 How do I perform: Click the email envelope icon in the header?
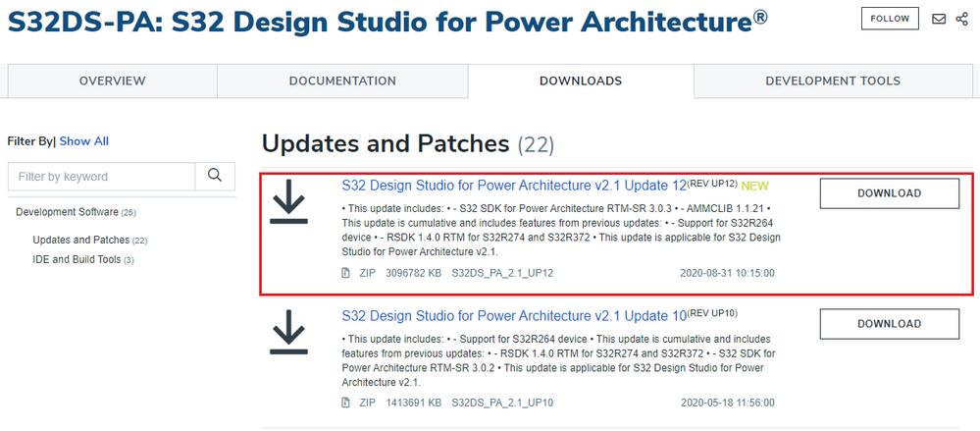[939, 19]
